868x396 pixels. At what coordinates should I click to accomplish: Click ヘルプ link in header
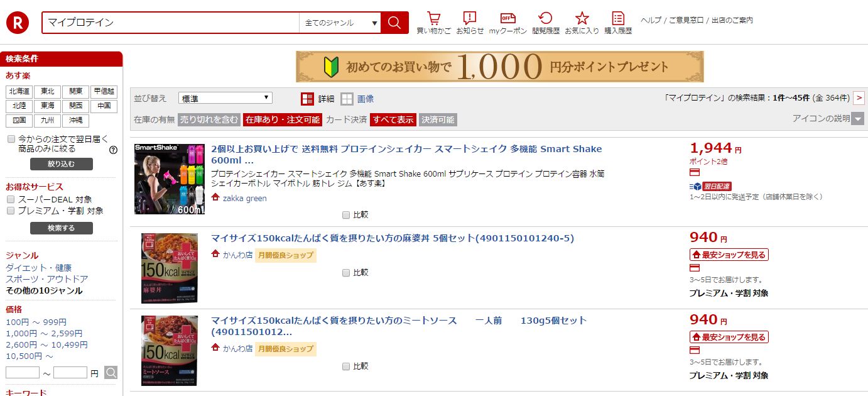(651, 20)
